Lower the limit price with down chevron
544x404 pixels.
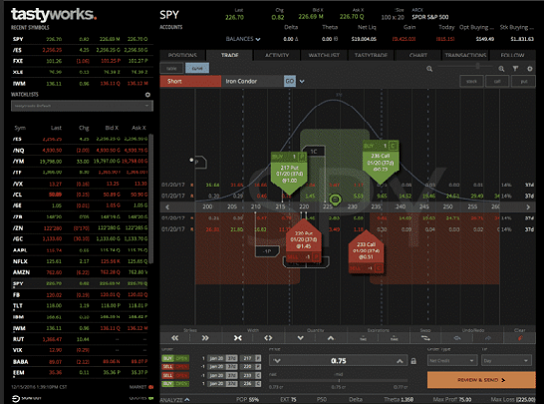click(x=277, y=361)
